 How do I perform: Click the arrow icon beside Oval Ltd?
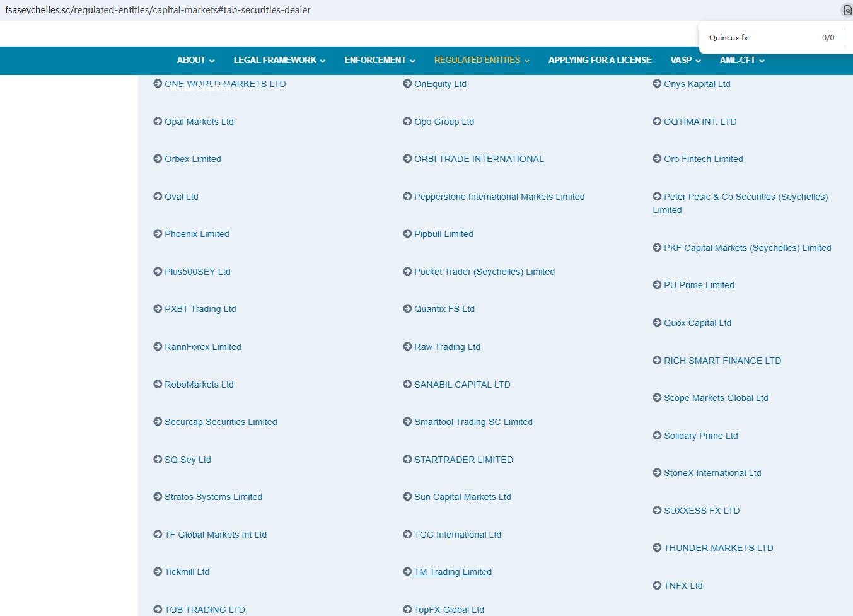coord(158,196)
